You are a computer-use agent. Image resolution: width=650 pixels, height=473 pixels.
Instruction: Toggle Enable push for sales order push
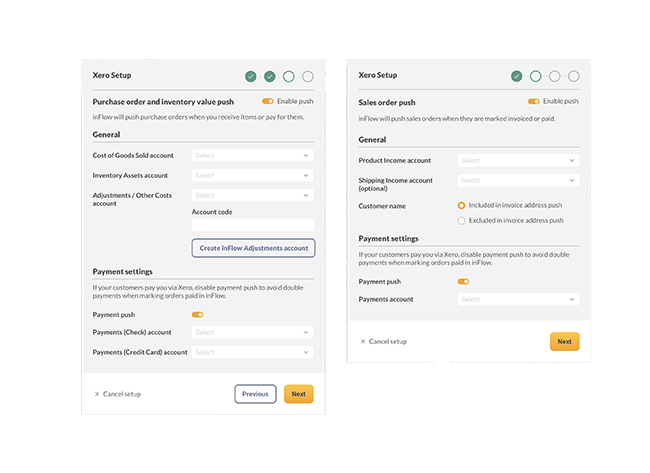pyautogui.click(x=534, y=101)
